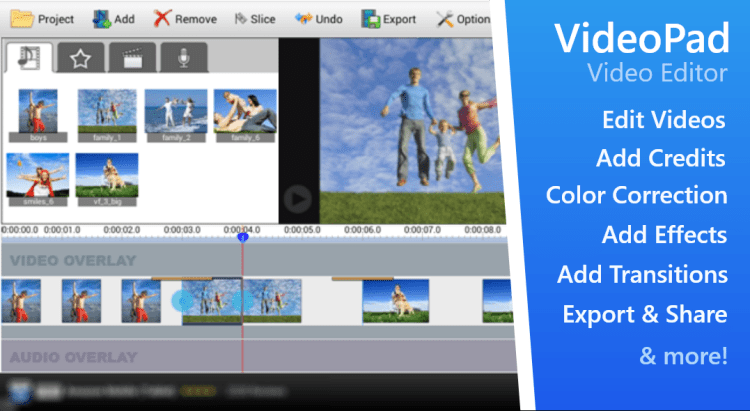Click the Add media icon

click(x=101, y=19)
